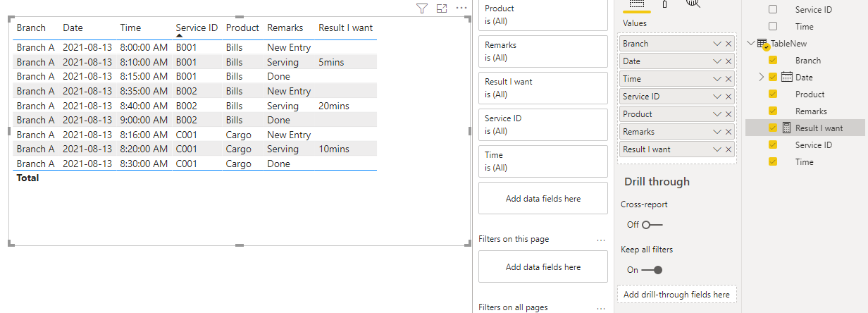Collapse the TableNew table node
Viewport: 868px width, 313px height.
[750, 44]
